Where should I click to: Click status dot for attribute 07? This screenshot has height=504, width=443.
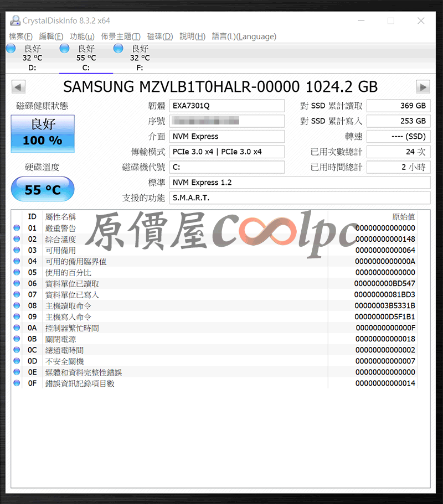point(17,294)
